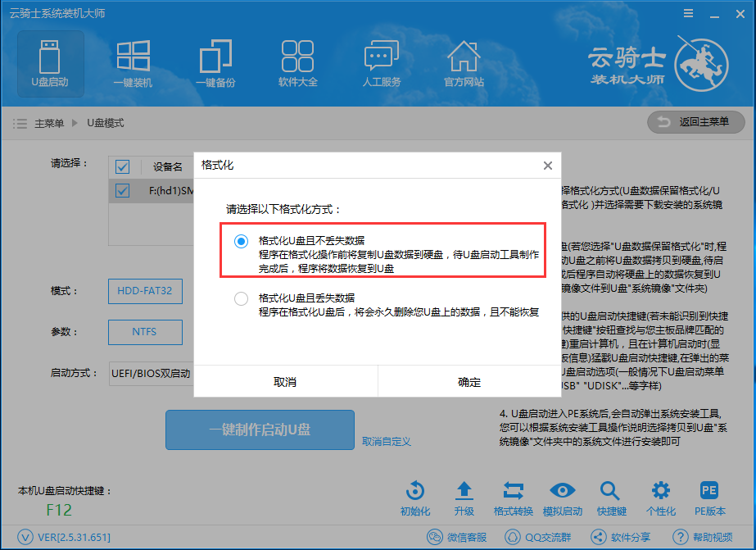Expand the 启动方式 UEFI/BIOS dropdown

[x=152, y=374]
